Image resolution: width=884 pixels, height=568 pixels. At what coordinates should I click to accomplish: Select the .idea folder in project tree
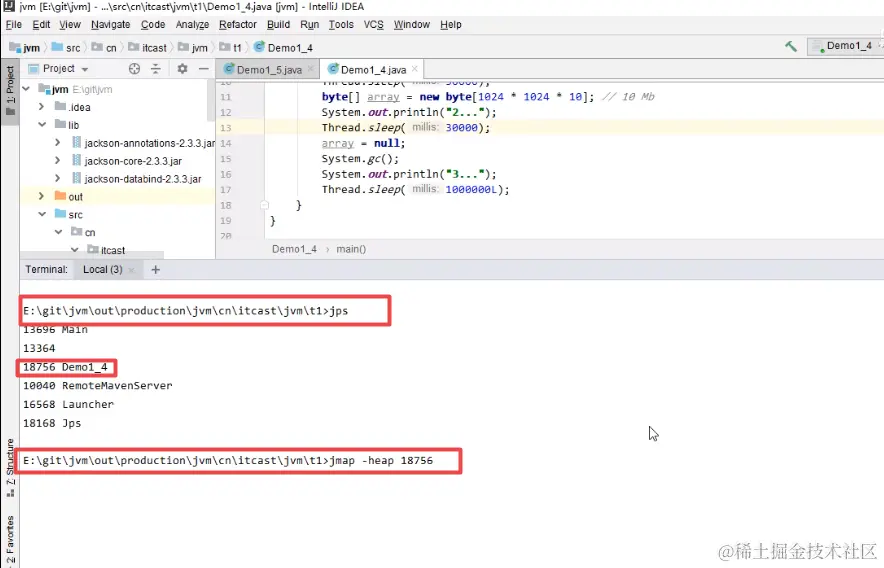73,107
